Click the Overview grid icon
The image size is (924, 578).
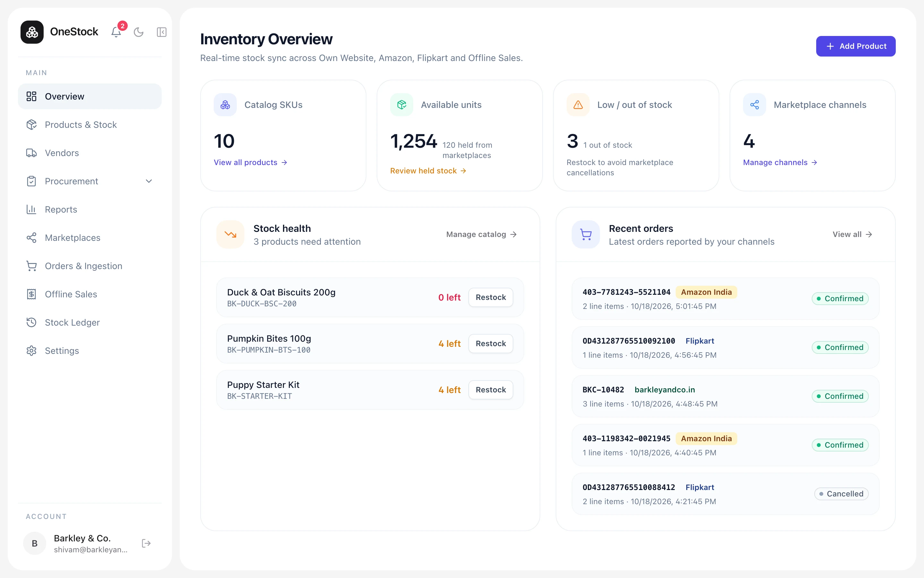(x=31, y=96)
